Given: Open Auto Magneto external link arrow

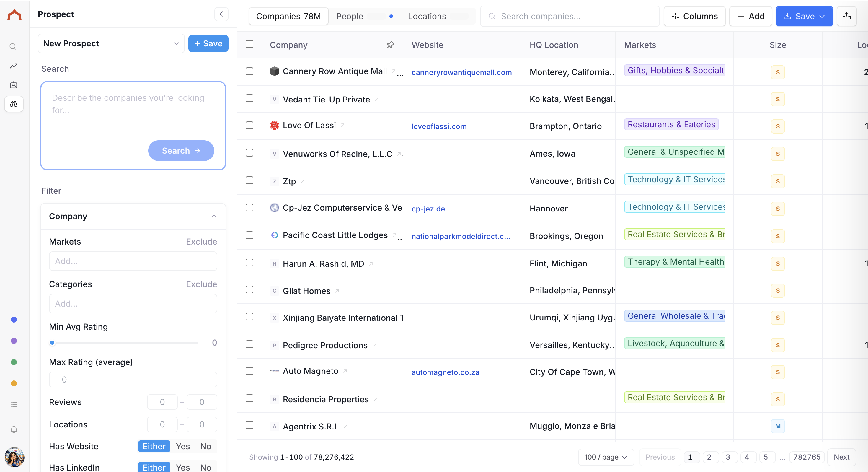Looking at the screenshot, I should 345,371.
